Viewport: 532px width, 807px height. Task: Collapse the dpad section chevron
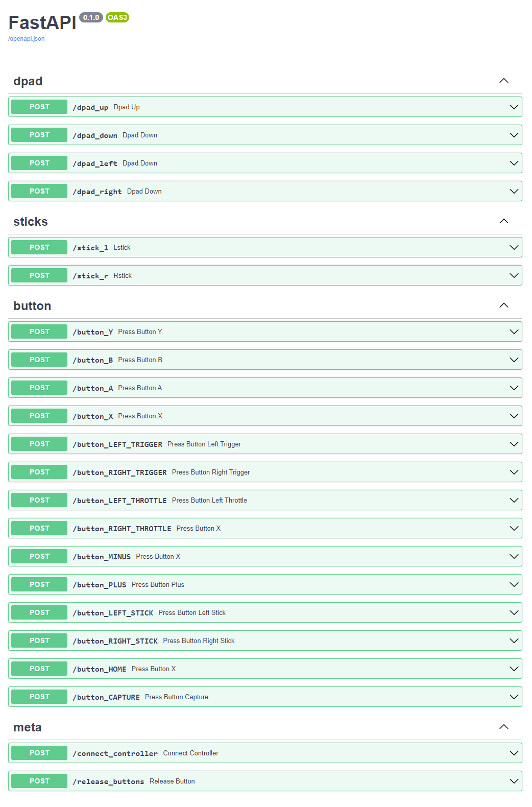tap(503, 81)
